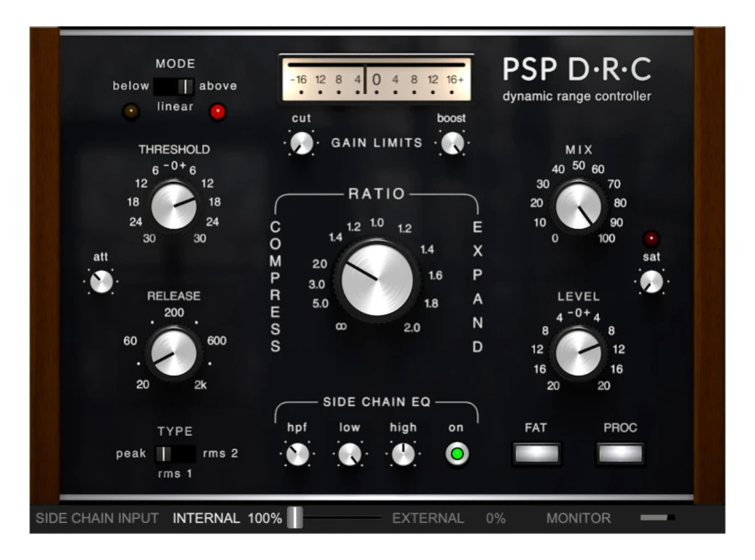Toggle the side chain EQ on button
Viewport: 755px width, 560px height.
457,454
